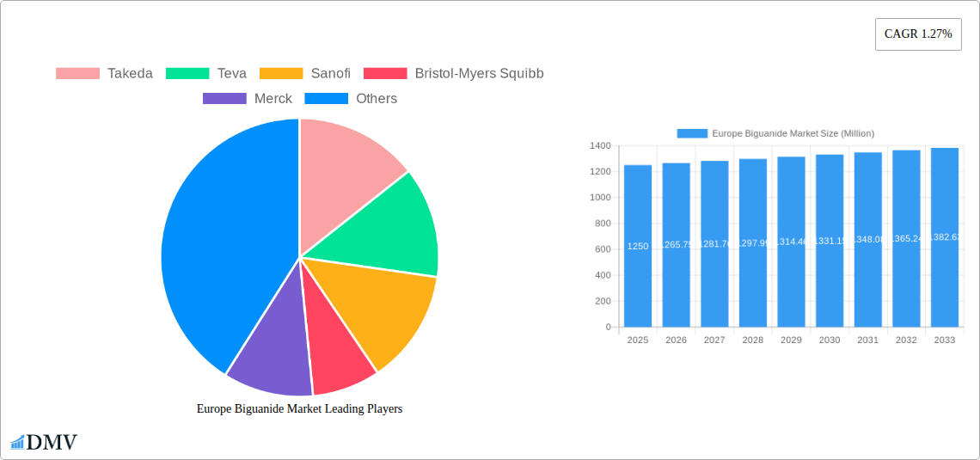This screenshot has height=460, width=980.
Task: Click the 200 y-axis label
Action: tap(603, 301)
